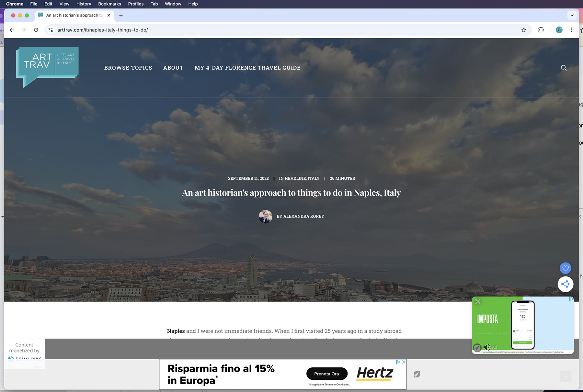
Task: Open My 4-Day Florence Travel Guide link
Action: click(x=247, y=68)
